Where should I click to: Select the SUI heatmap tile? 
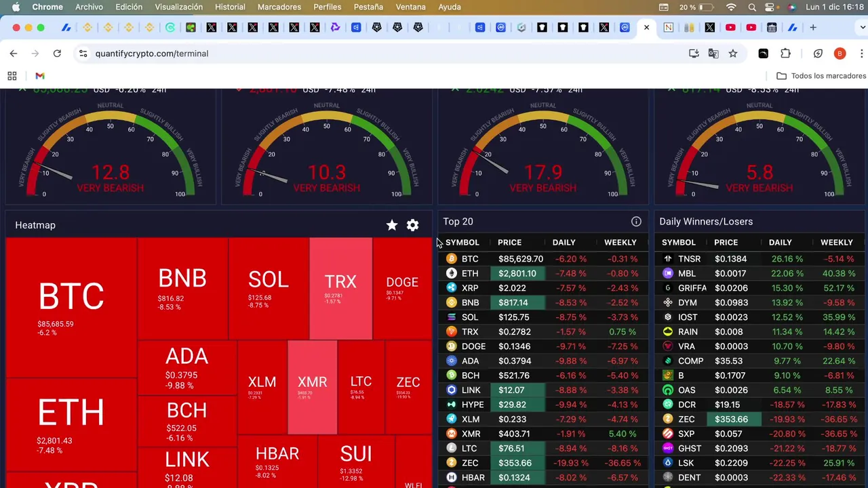click(356, 462)
